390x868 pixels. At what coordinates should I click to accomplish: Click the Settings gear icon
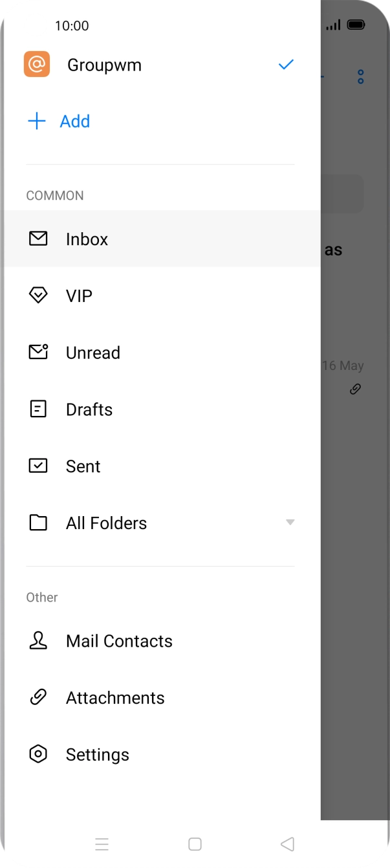38,754
